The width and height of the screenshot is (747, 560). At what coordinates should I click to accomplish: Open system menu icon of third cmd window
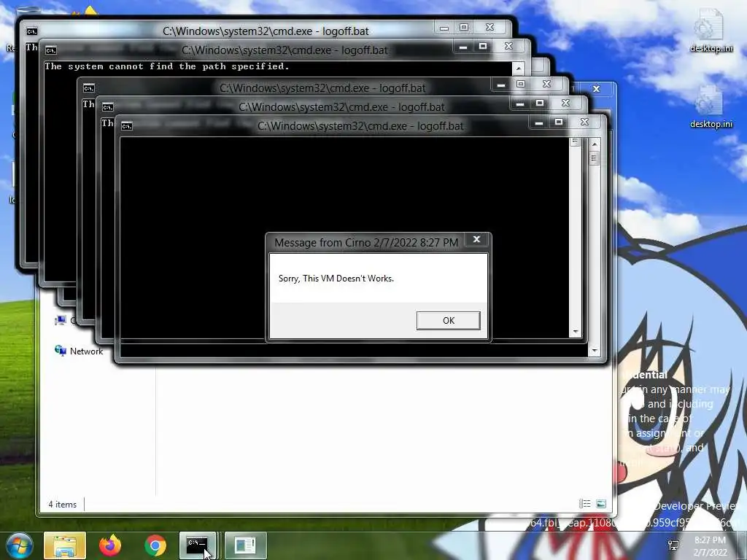tap(88, 88)
